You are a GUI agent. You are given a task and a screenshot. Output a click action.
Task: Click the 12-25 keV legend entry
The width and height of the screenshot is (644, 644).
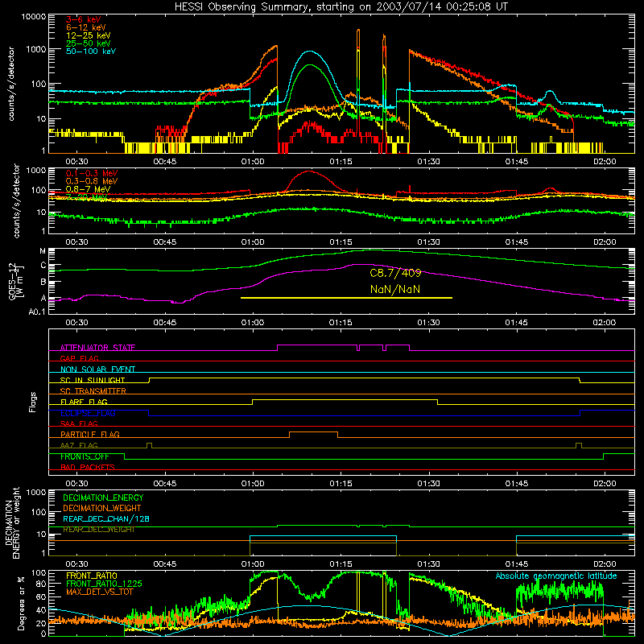[89, 35]
